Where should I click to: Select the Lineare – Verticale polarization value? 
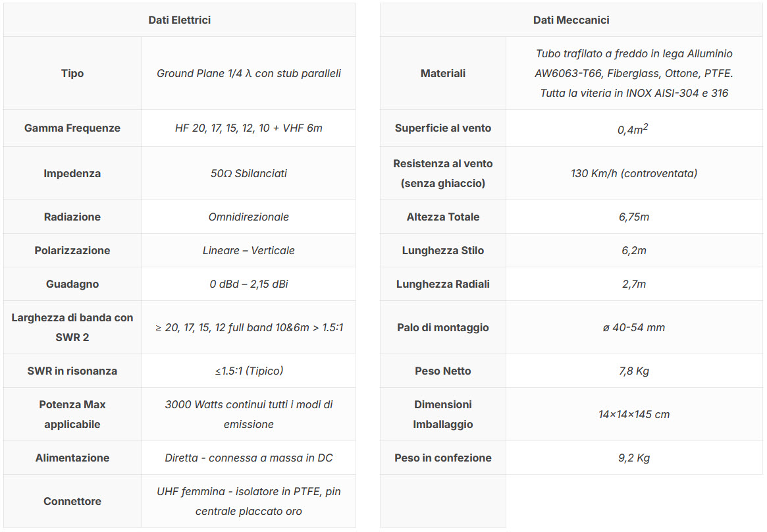click(248, 250)
